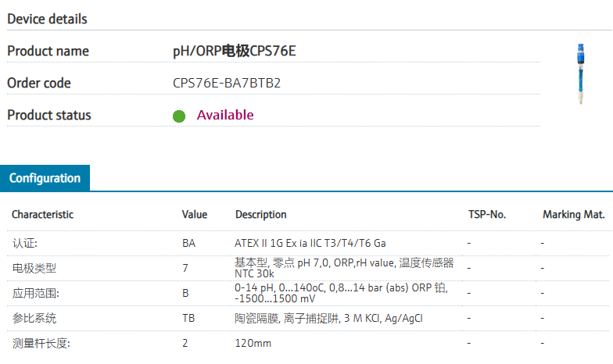Click the product name pH/ORP电极CPS76E
The width and height of the screenshot is (613, 364).
tap(235, 51)
